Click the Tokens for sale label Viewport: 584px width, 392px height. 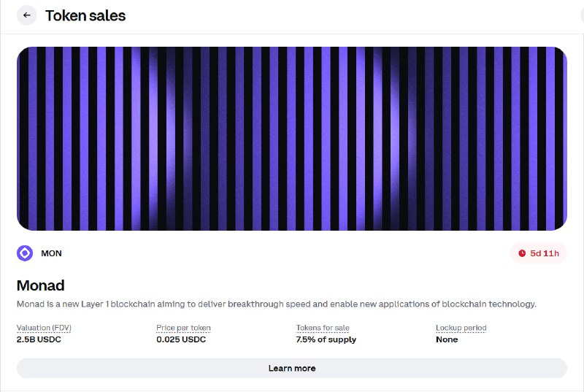[323, 328]
